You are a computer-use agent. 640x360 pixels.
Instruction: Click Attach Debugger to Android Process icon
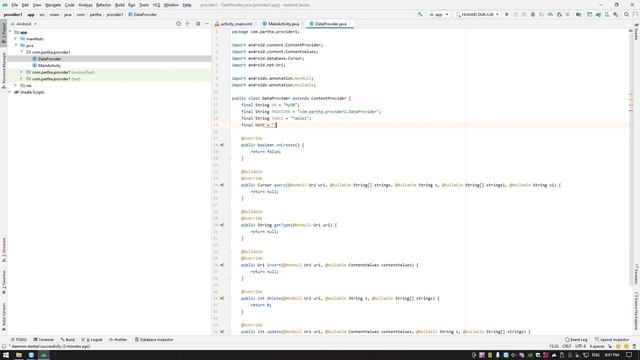pos(559,14)
